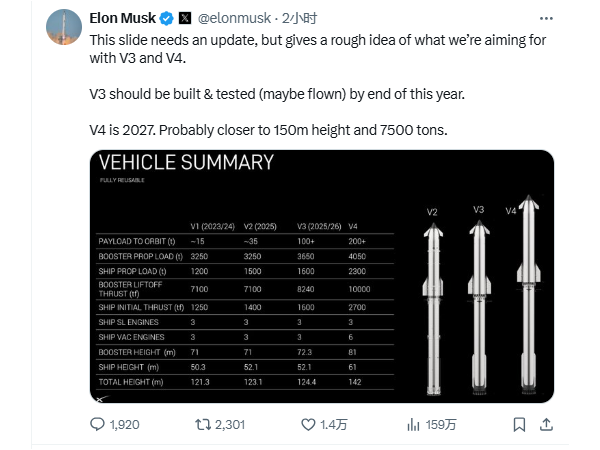Click the 1.4万 likes count
Screen dimensions: 600x450
pyautogui.click(x=333, y=425)
